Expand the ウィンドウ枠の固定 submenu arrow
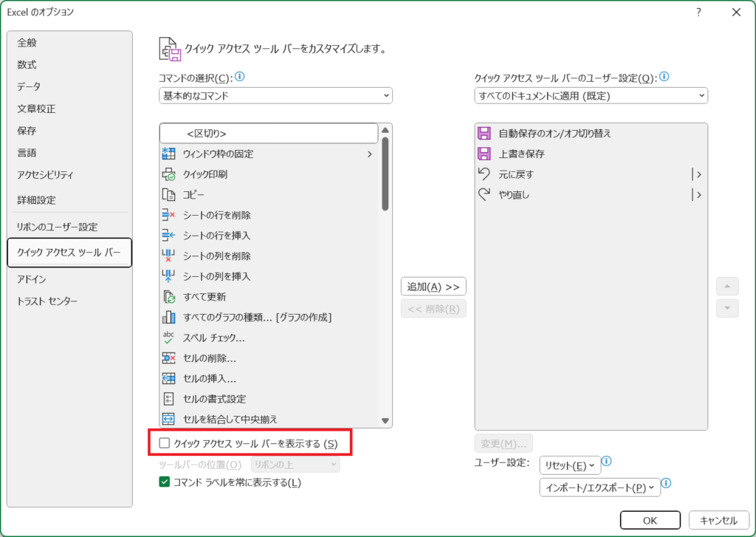The width and height of the screenshot is (756, 537). point(370,154)
